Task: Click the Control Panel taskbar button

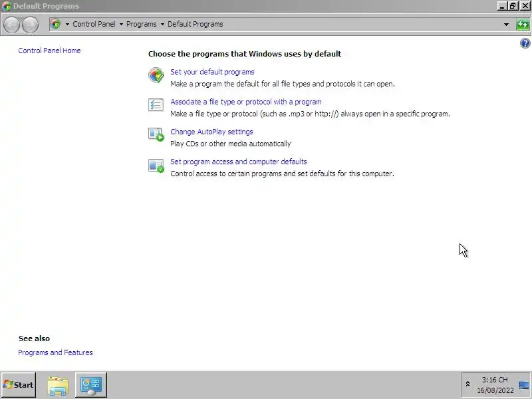Action: [91, 385]
